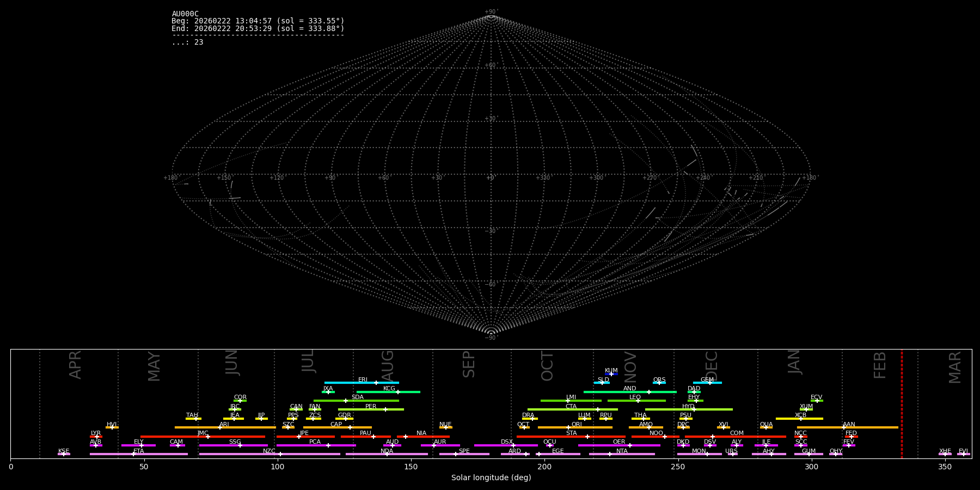Select the HYD shower label

tap(689, 407)
